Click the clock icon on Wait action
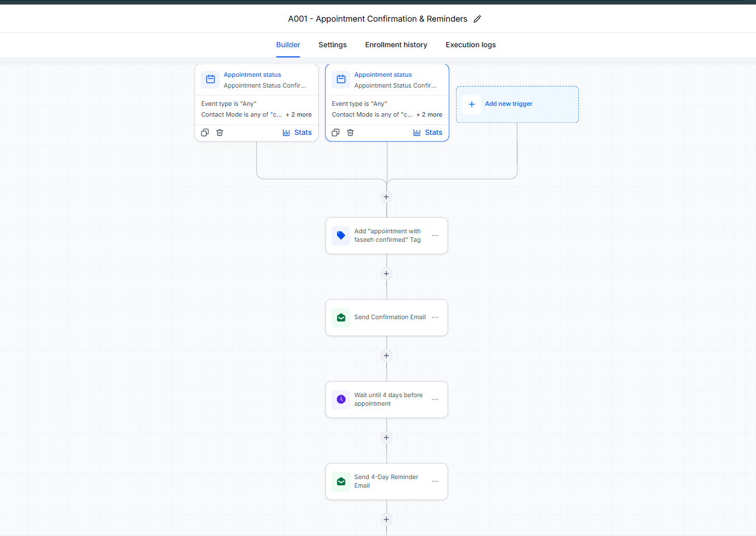 pos(341,399)
